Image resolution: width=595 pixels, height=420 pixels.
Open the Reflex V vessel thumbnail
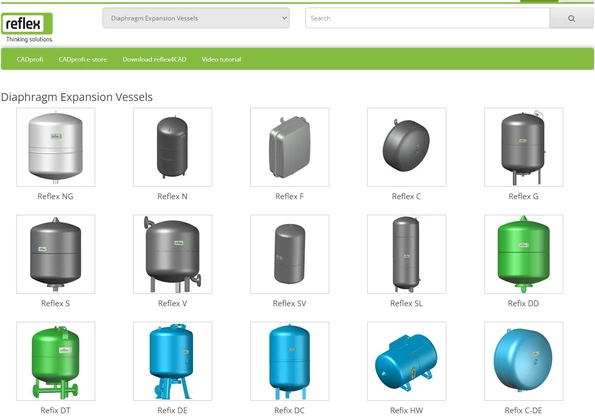(x=173, y=254)
